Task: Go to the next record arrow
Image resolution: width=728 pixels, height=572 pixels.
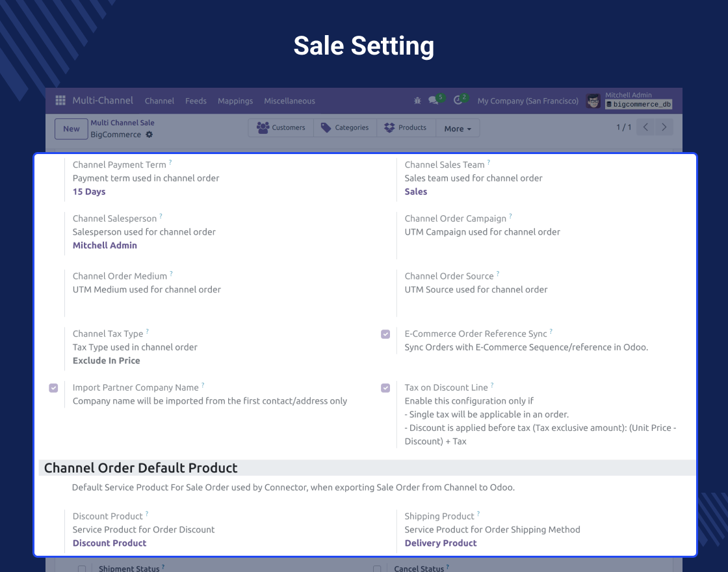Action: (664, 127)
